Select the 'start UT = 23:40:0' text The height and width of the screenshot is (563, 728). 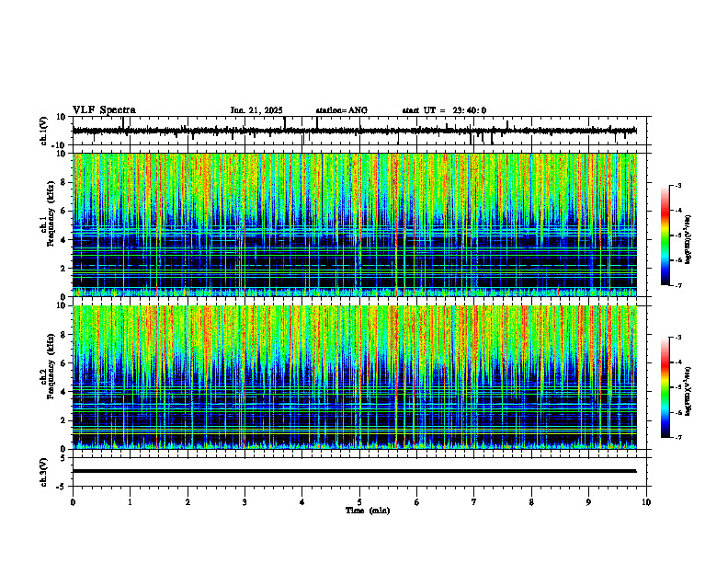click(x=444, y=110)
